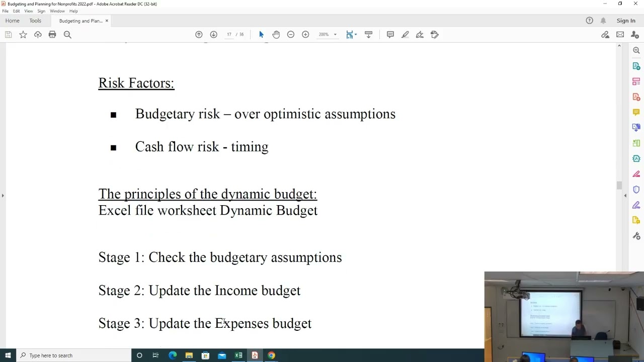Open the More Tools wrench in the right pane

[636, 236]
